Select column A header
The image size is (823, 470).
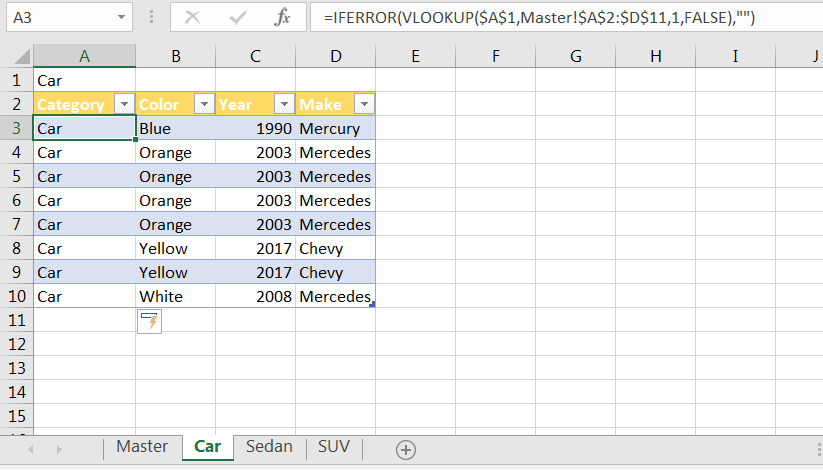pyautogui.click(x=85, y=56)
